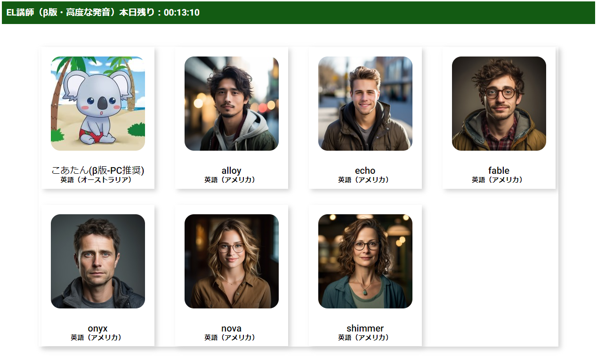
Task: Click the echo name text
Action: [x=365, y=170]
